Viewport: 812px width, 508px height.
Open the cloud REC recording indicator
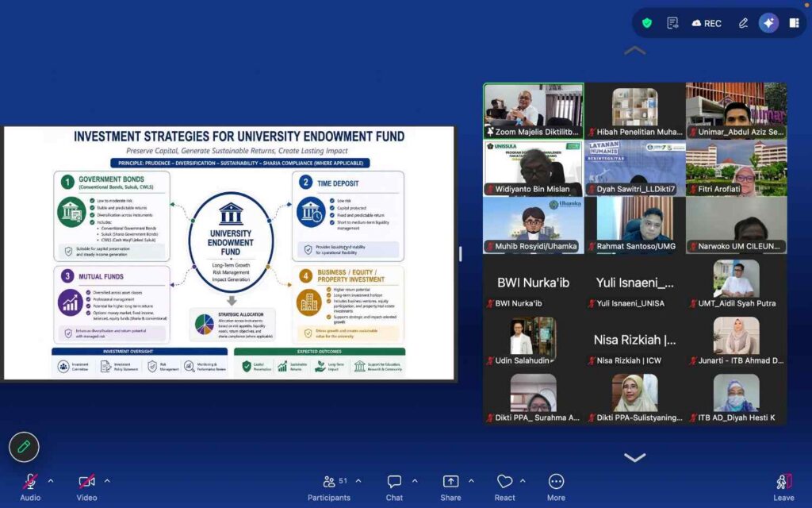[x=707, y=23]
